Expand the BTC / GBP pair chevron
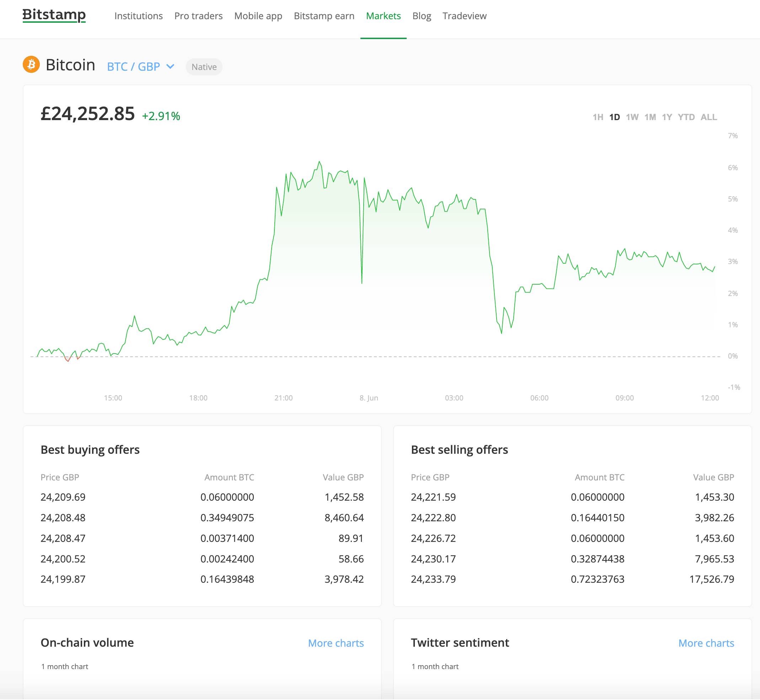 tap(171, 67)
